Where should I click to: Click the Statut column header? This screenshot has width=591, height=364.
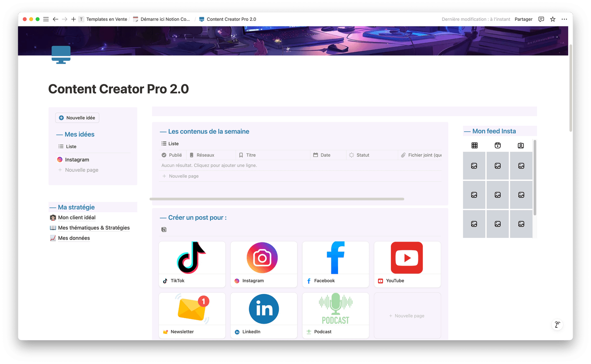click(372, 155)
